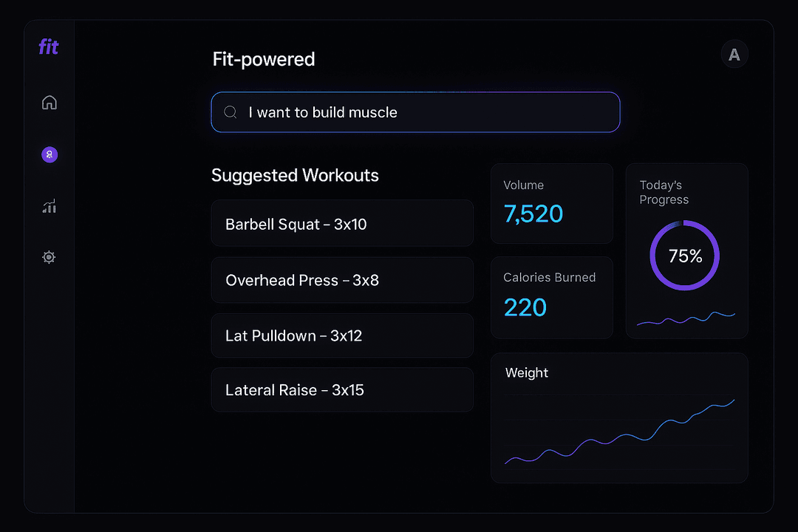Click the Fit-powered page heading
Viewport: 798px width, 532px height.
pyautogui.click(x=263, y=59)
